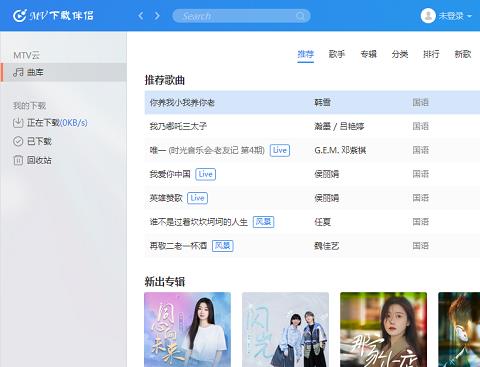
Task: Click artist 侯丽娟 on 我爱你中国 row
Action: pyautogui.click(x=326, y=174)
